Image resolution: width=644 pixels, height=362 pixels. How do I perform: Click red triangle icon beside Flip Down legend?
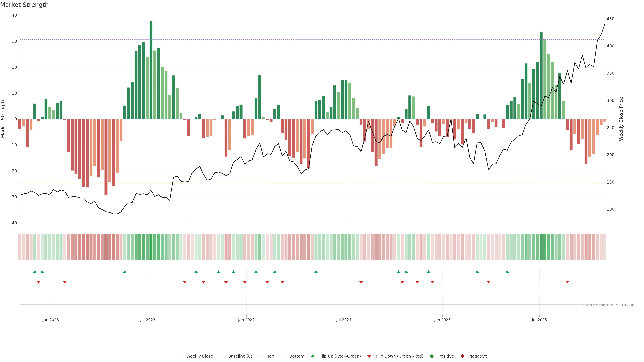pos(369,356)
